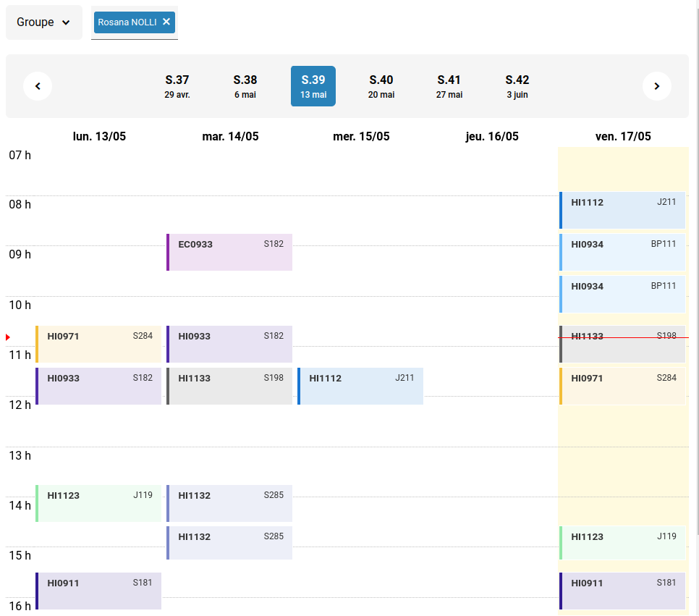The width and height of the screenshot is (699, 616).
Task: Open Monday's HI0971 event in S284
Action: point(98,344)
